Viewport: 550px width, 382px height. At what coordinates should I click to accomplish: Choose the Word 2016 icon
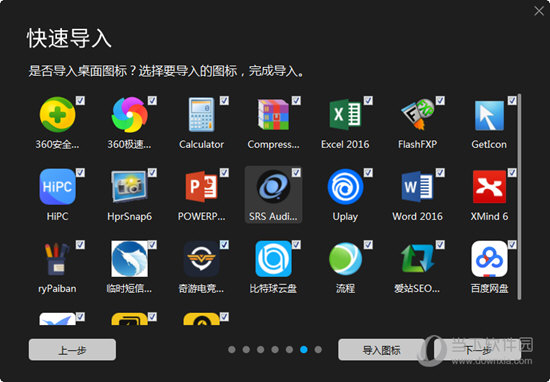click(x=417, y=187)
